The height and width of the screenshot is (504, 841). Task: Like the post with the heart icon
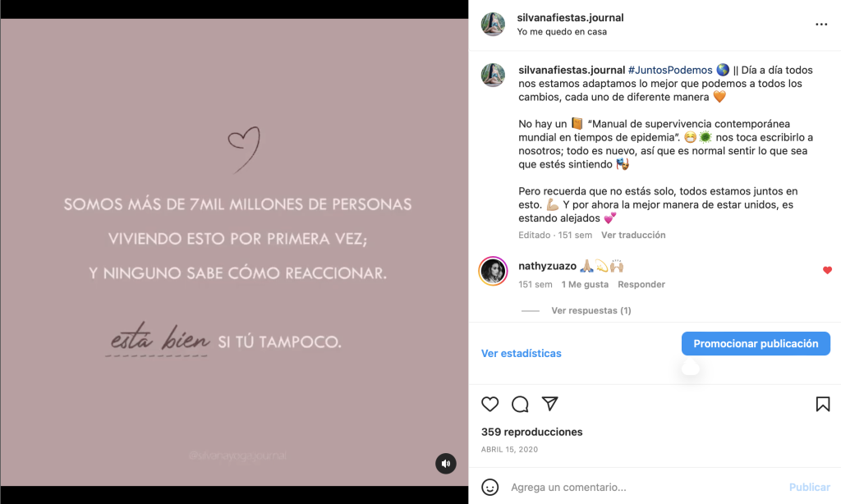point(489,405)
